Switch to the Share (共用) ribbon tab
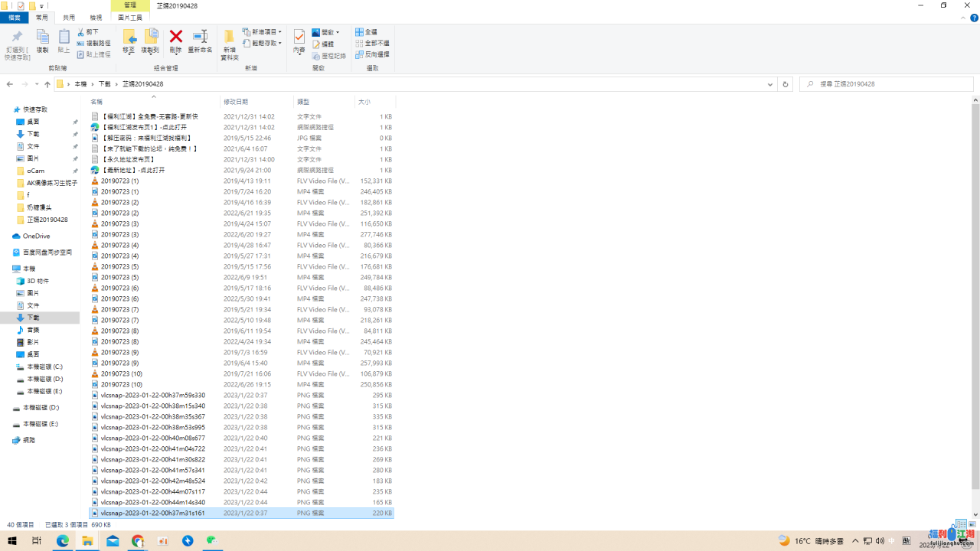Screen dimensions: 980x551 click(69, 17)
